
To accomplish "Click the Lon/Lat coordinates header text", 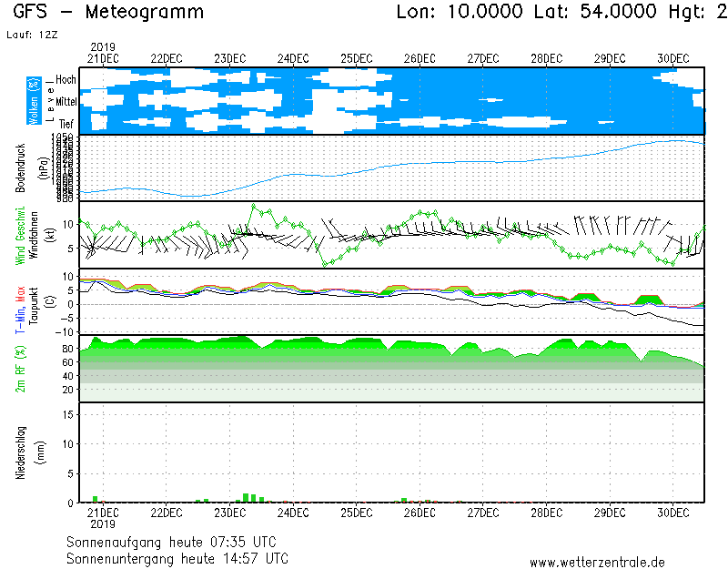I will [552, 12].
